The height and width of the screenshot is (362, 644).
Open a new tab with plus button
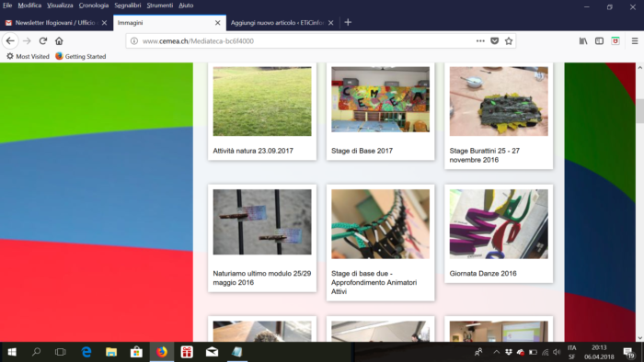click(x=348, y=23)
